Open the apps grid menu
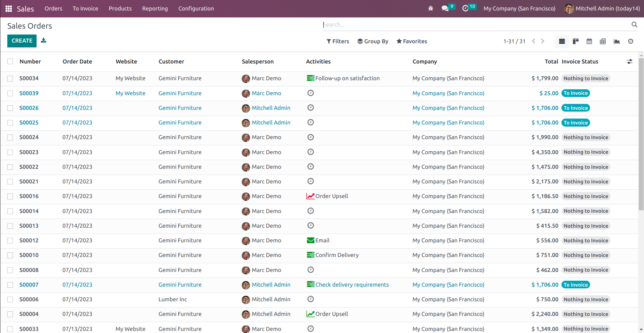The image size is (644, 333). coord(8,8)
